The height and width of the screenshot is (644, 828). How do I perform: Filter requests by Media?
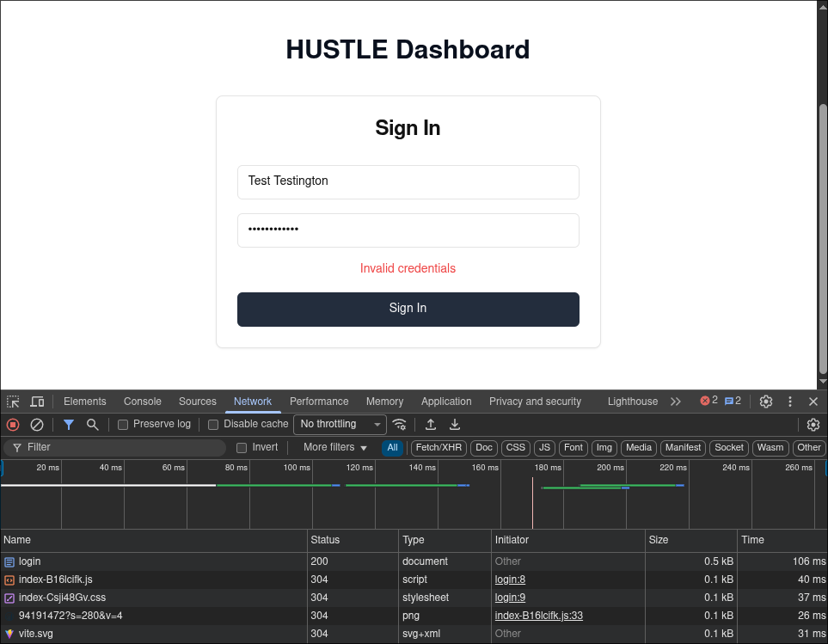pyautogui.click(x=639, y=448)
